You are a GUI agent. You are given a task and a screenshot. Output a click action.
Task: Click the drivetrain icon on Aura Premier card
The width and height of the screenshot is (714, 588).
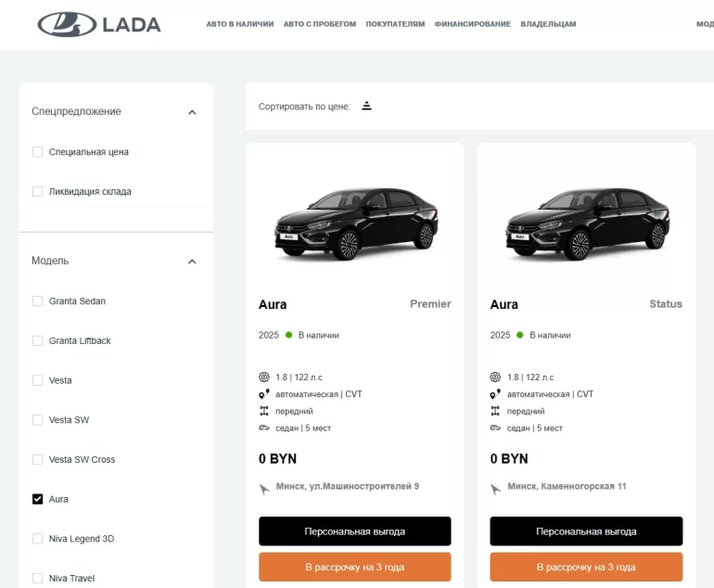264,411
